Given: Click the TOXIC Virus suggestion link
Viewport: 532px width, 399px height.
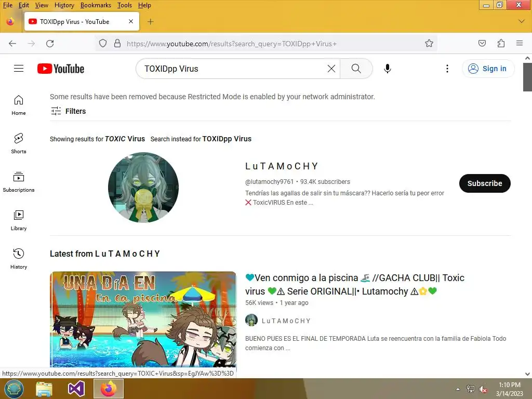Looking at the screenshot, I should [125, 139].
